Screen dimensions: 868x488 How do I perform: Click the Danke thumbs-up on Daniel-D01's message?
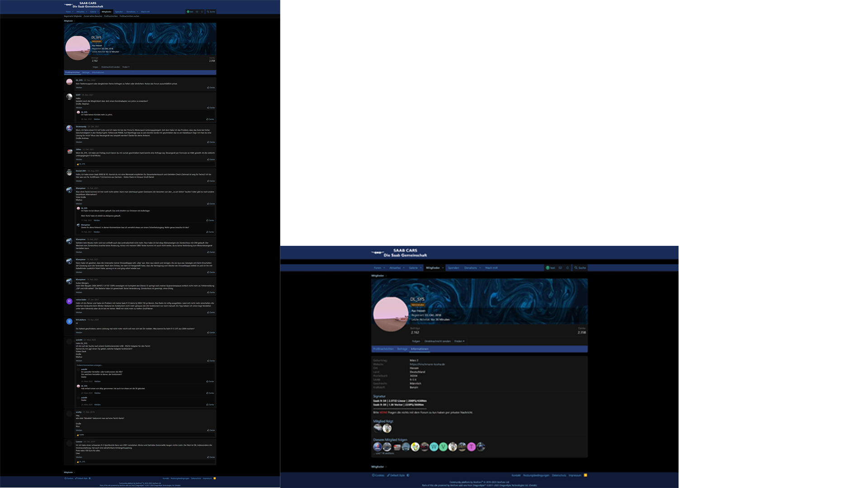(211, 181)
